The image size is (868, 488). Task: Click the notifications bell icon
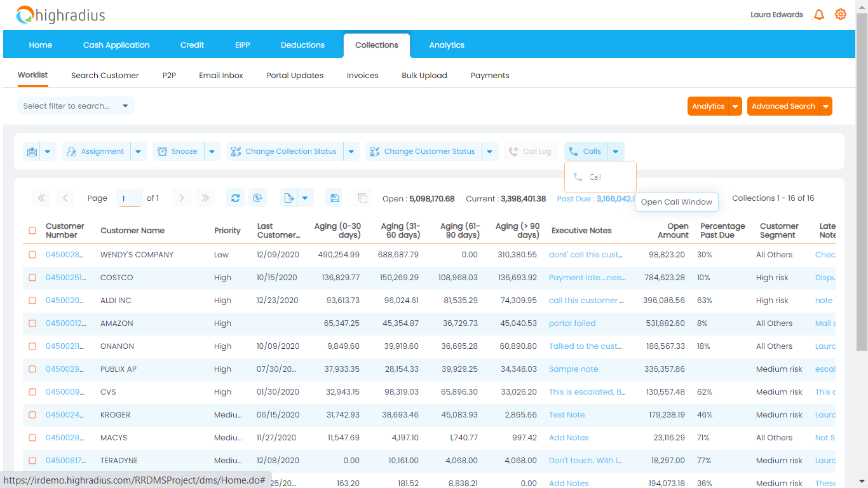click(818, 14)
